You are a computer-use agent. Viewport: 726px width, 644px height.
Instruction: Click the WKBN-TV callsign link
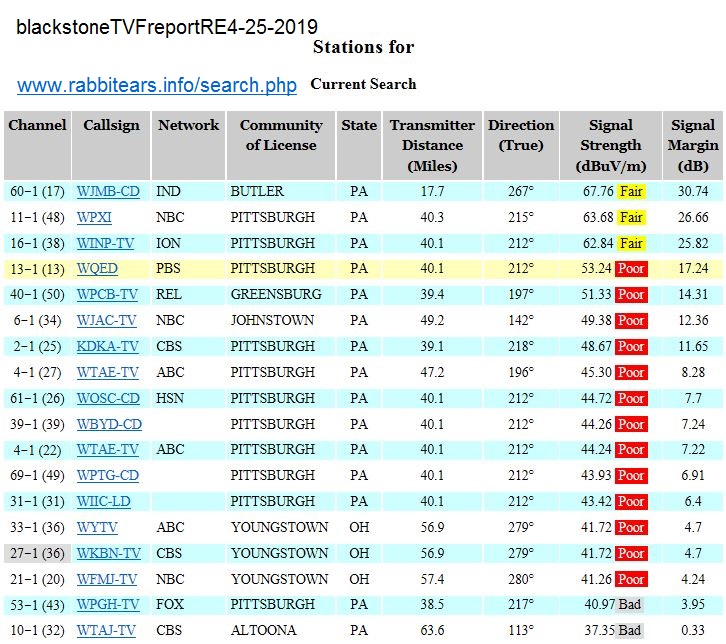click(x=108, y=554)
